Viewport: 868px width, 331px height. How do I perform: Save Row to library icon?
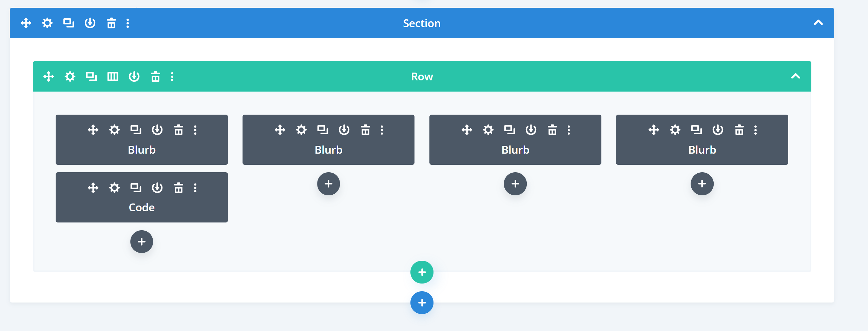pos(134,77)
